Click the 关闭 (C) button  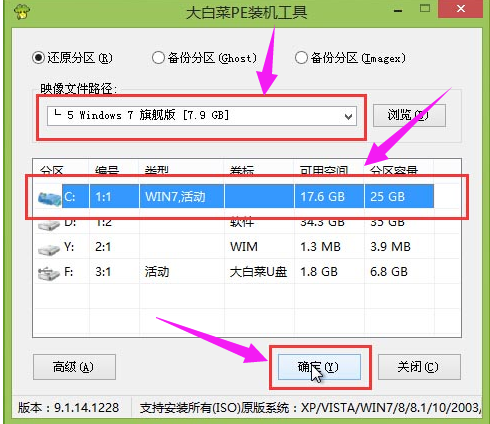pos(419,367)
